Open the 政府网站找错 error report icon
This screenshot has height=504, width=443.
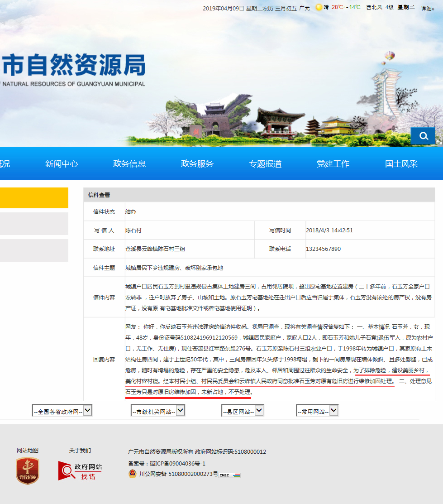tap(80, 471)
